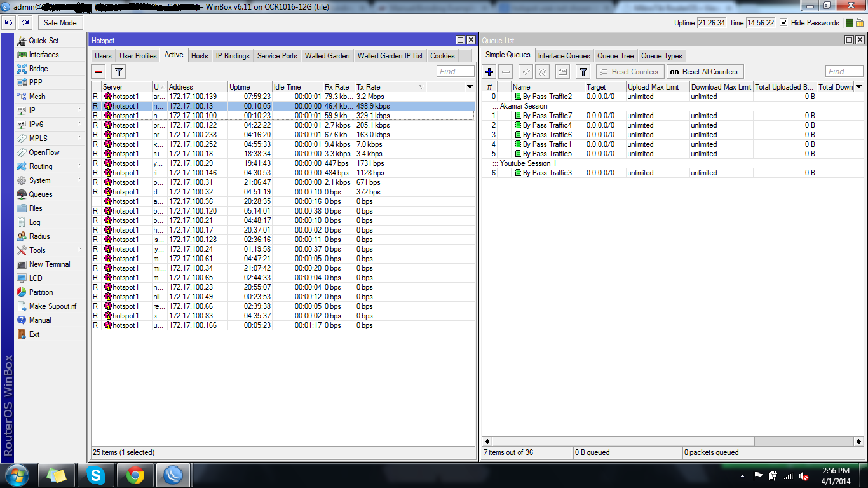Switch to the User Profiles tab
868x488 pixels.
[138, 56]
